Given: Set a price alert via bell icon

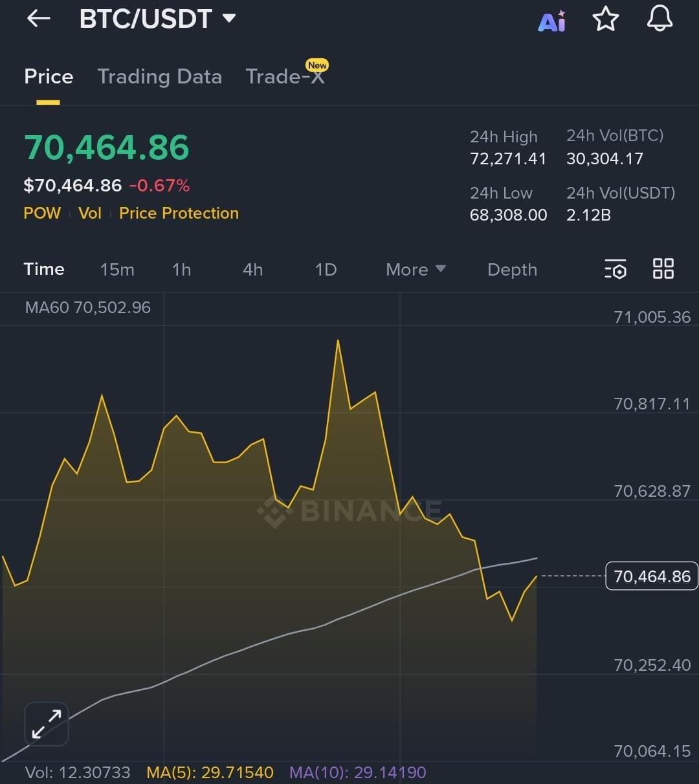Looking at the screenshot, I should tap(660, 19).
